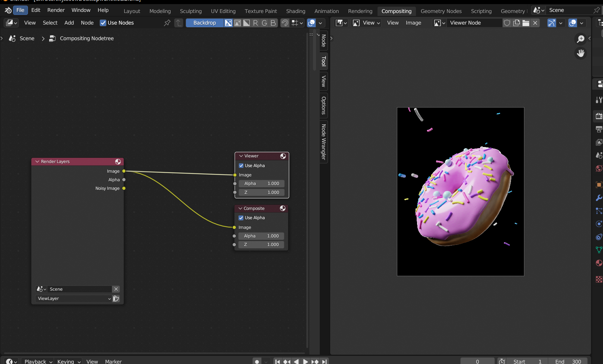Select the Color and Alpha backdrop channel
The height and width of the screenshot is (364, 603).
coord(228,23)
